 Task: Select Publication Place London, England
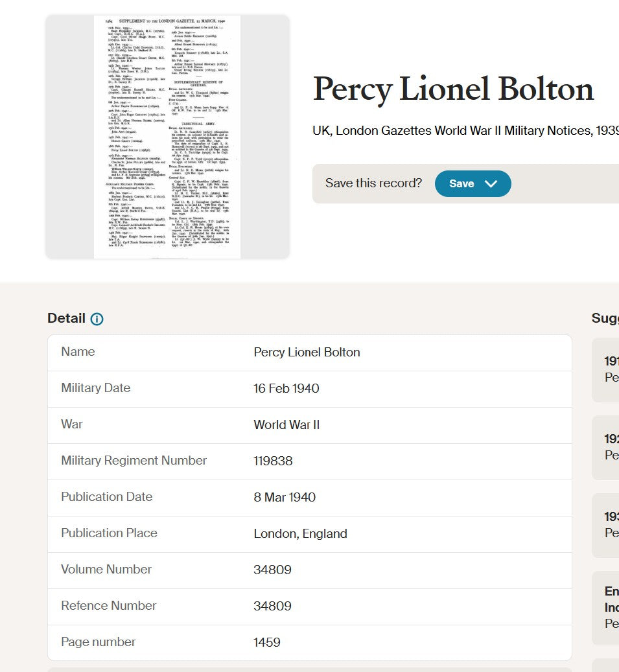tap(300, 533)
